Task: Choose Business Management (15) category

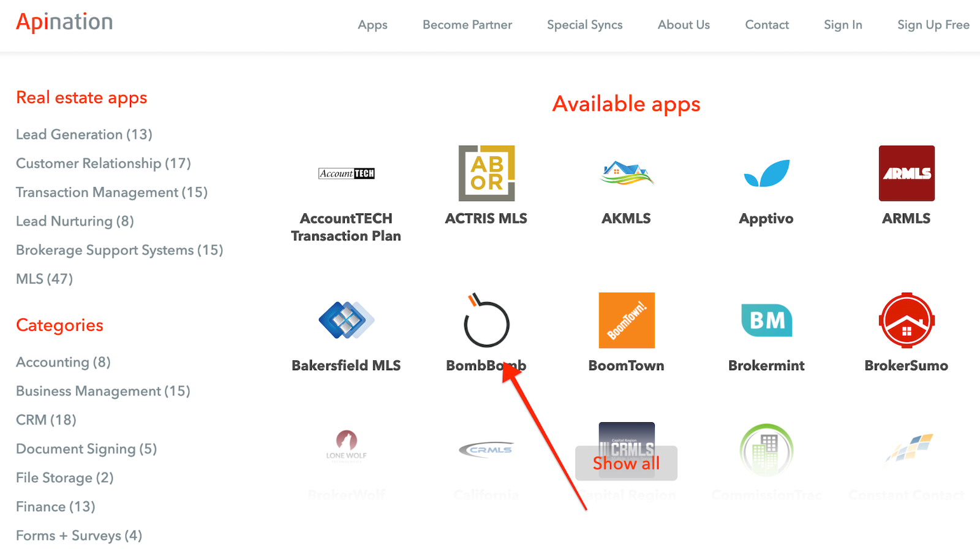Action: pos(103,391)
